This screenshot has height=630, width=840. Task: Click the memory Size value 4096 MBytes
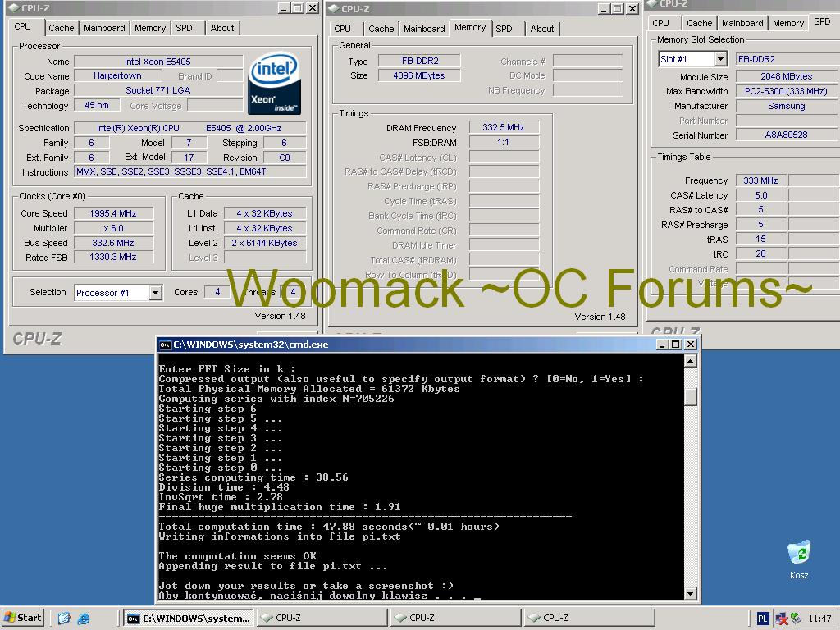[419, 75]
